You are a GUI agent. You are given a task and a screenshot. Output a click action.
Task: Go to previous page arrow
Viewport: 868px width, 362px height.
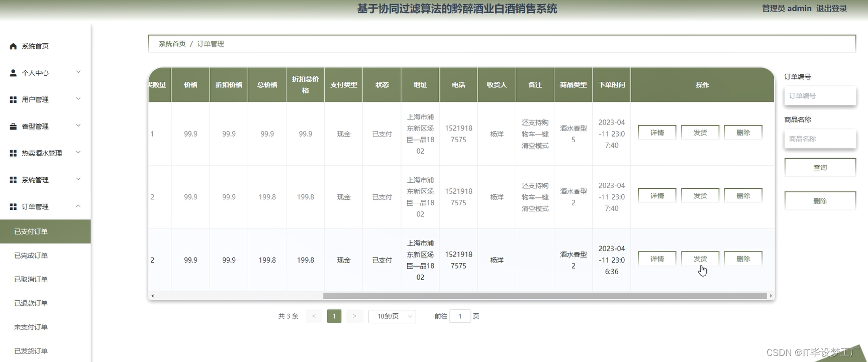(x=314, y=316)
